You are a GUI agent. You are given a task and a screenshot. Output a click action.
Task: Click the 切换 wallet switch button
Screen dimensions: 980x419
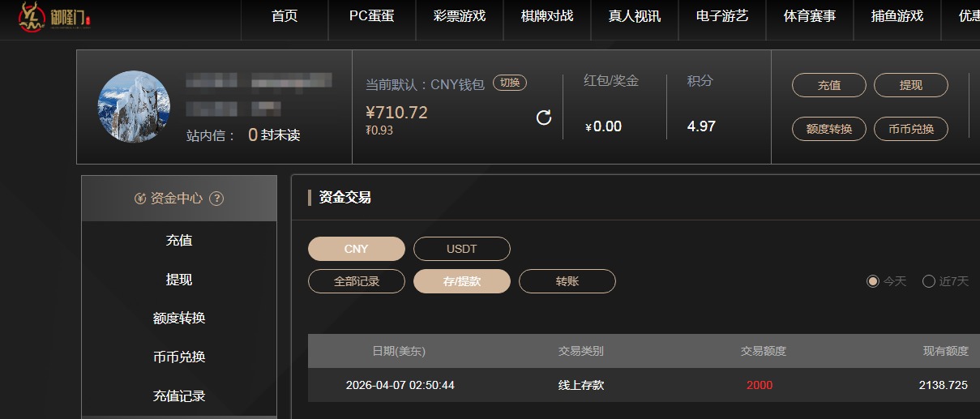pos(510,83)
